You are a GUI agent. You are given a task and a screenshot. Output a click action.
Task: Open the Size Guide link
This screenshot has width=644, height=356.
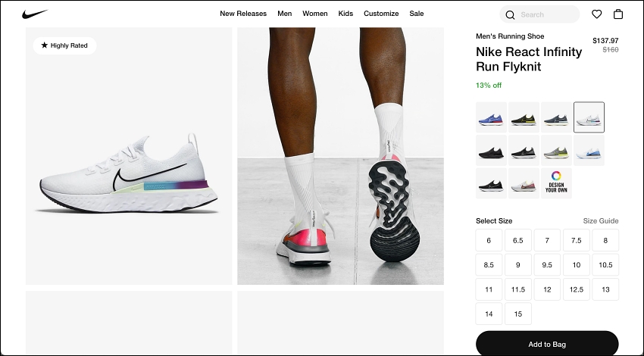pyautogui.click(x=601, y=221)
